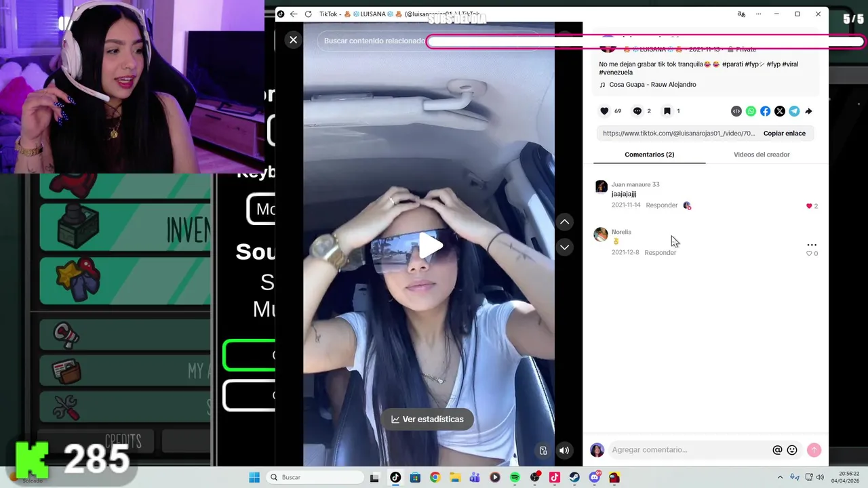The width and height of the screenshot is (868, 488).
Task: Open more share options arrow
Action: [808, 111]
